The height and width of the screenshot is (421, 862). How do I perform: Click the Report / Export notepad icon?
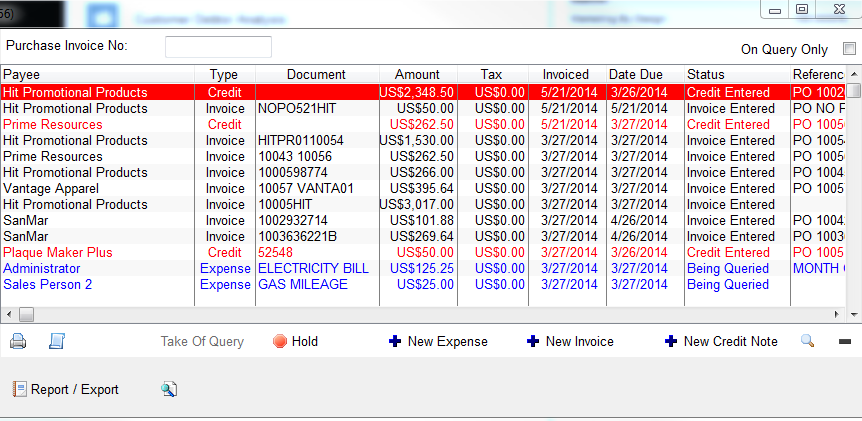(x=19, y=390)
